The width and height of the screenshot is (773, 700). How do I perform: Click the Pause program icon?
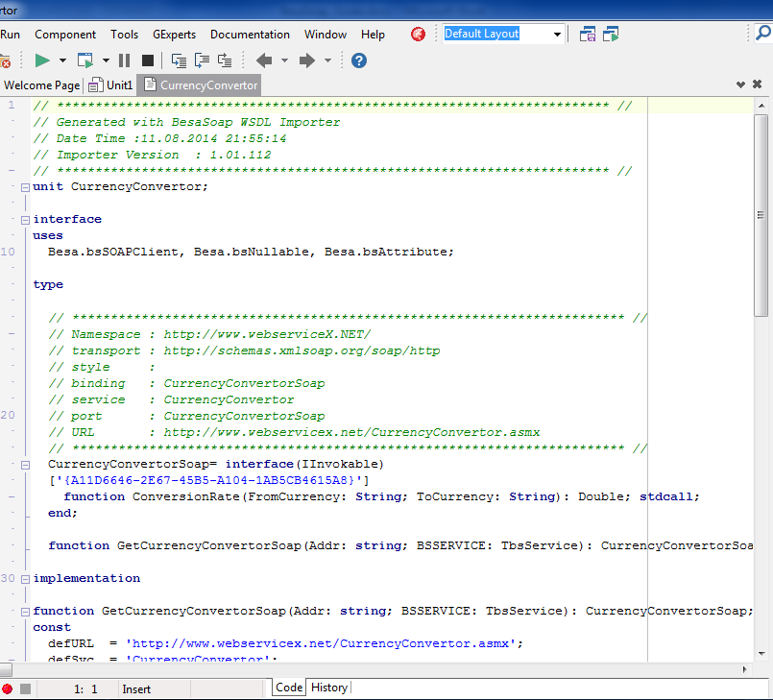tap(124, 60)
